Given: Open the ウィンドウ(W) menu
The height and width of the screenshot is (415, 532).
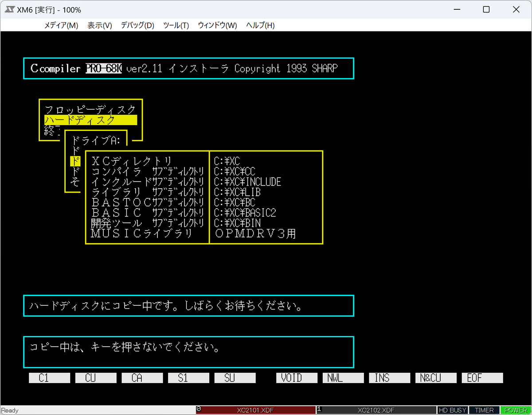Looking at the screenshot, I should pos(217,25).
